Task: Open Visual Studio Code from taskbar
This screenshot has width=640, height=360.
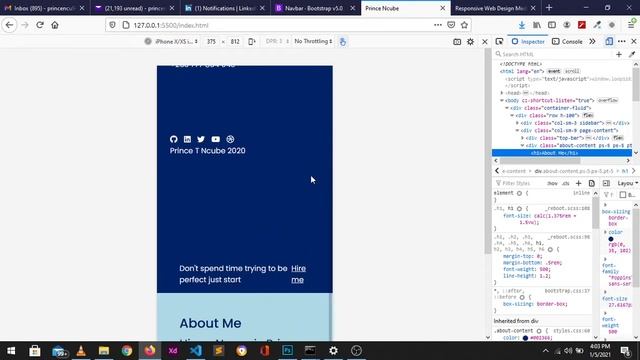Action: pos(196,351)
